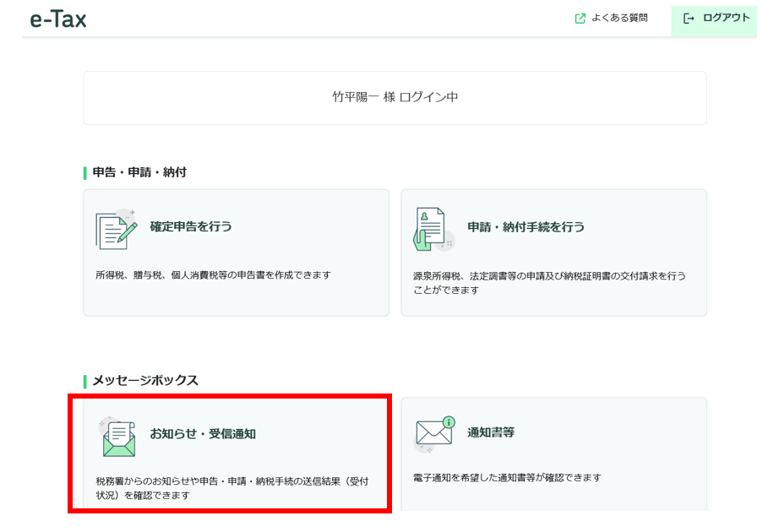Click the メッセージボックス section heading
This screenshot has height=532, width=779.
pos(145,381)
